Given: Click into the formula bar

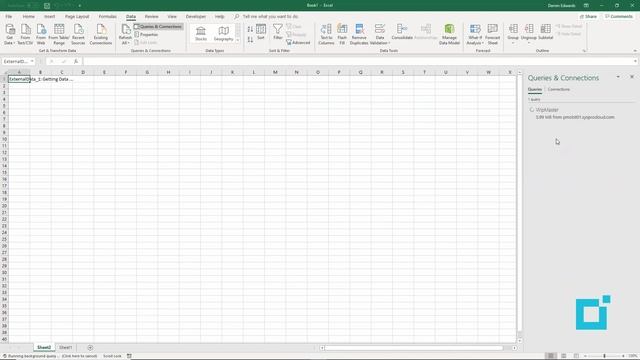Looking at the screenshot, I should click(357, 61).
